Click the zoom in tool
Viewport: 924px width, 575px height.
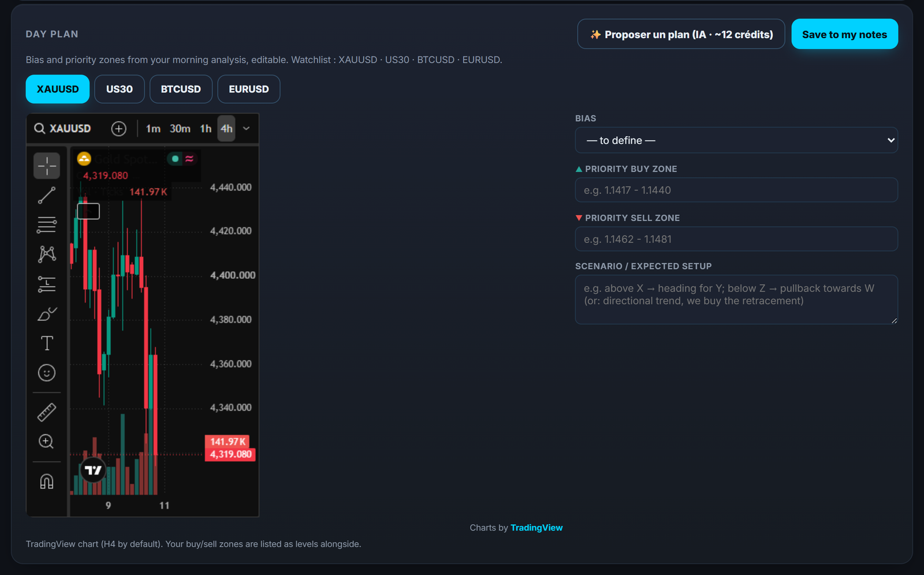point(47,442)
